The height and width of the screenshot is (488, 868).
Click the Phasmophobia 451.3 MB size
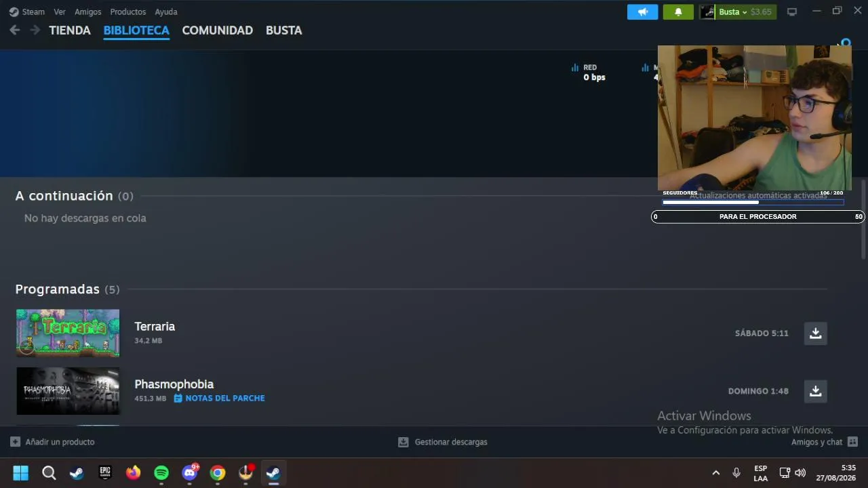tap(150, 399)
